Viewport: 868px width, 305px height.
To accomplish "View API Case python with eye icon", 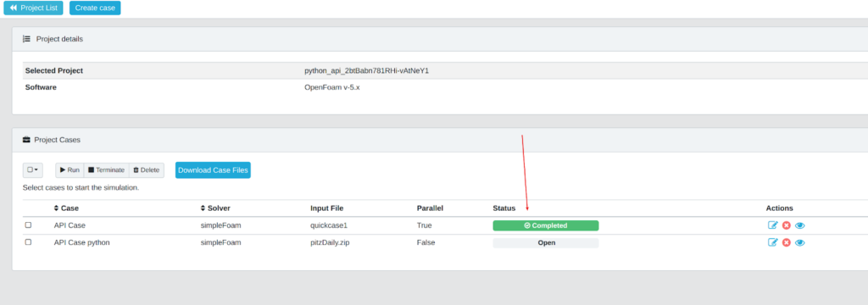I will 800,242.
